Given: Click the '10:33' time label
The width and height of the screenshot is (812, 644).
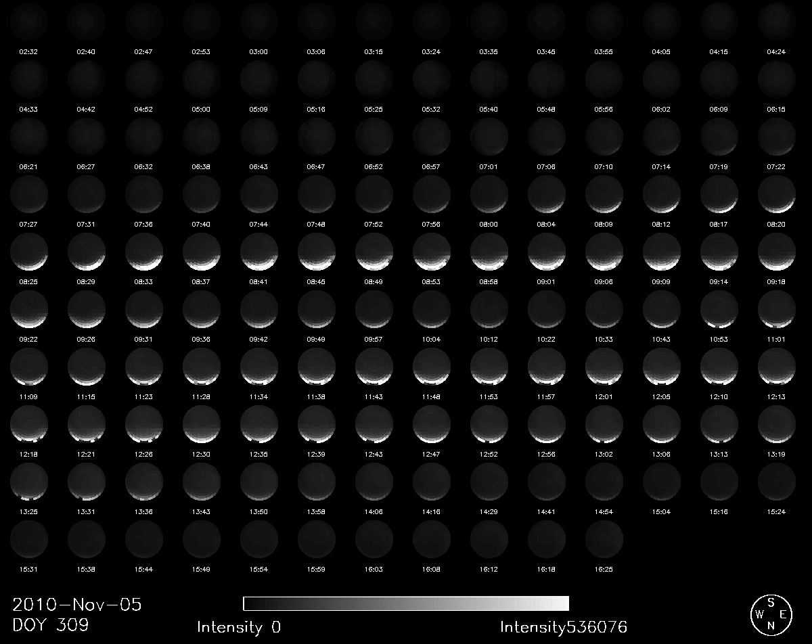Looking at the screenshot, I should pyautogui.click(x=604, y=339).
